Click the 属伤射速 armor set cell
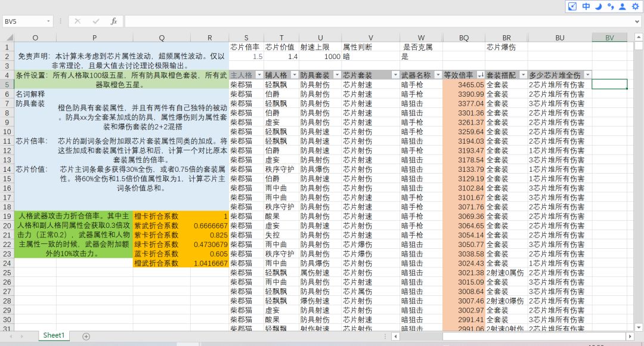Screen dimensions: 644x346 [x=320, y=273]
